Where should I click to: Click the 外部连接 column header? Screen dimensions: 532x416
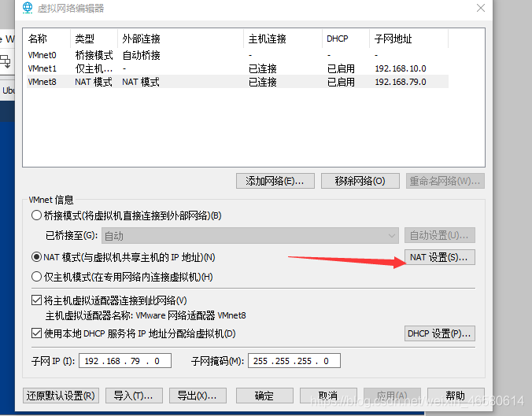tap(180, 39)
